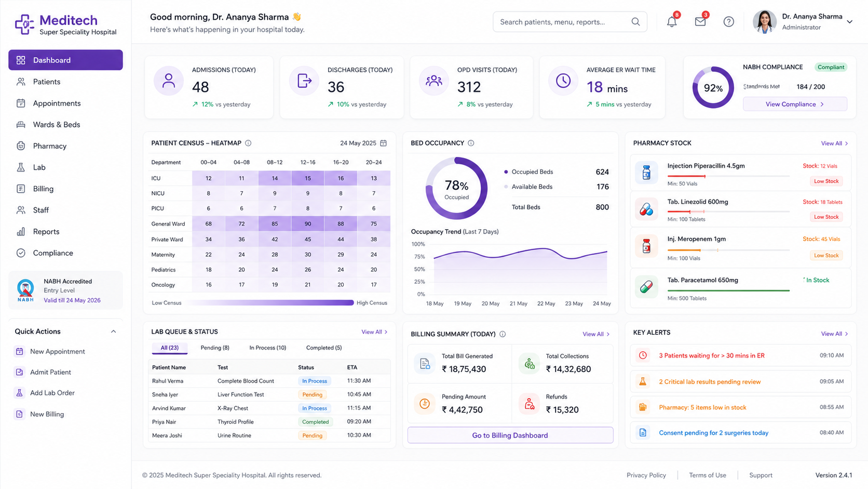868x489 pixels.
Task: Open the Dashboard menu item
Action: (x=65, y=60)
